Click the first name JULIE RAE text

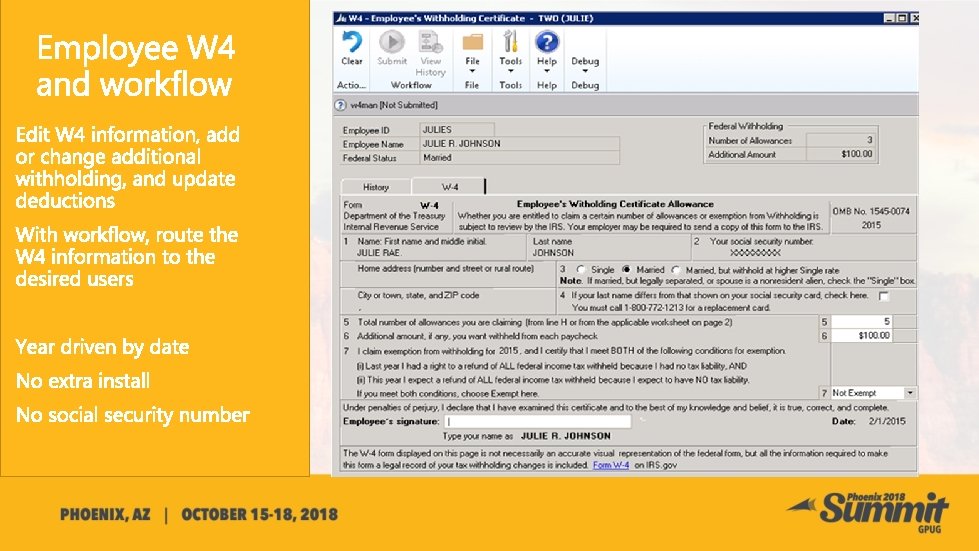tap(379, 253)
